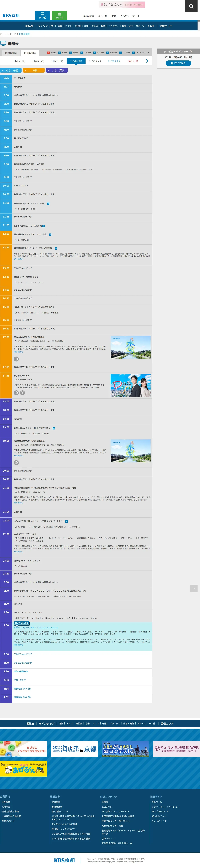
Task: Open the SNS / 配信 header link
Action: pos(89,16)
